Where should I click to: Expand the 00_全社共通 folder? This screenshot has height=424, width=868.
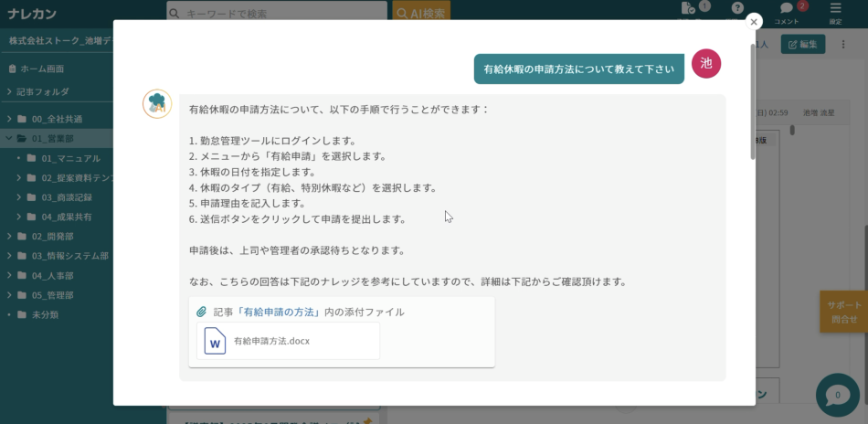tap(9, 119)
